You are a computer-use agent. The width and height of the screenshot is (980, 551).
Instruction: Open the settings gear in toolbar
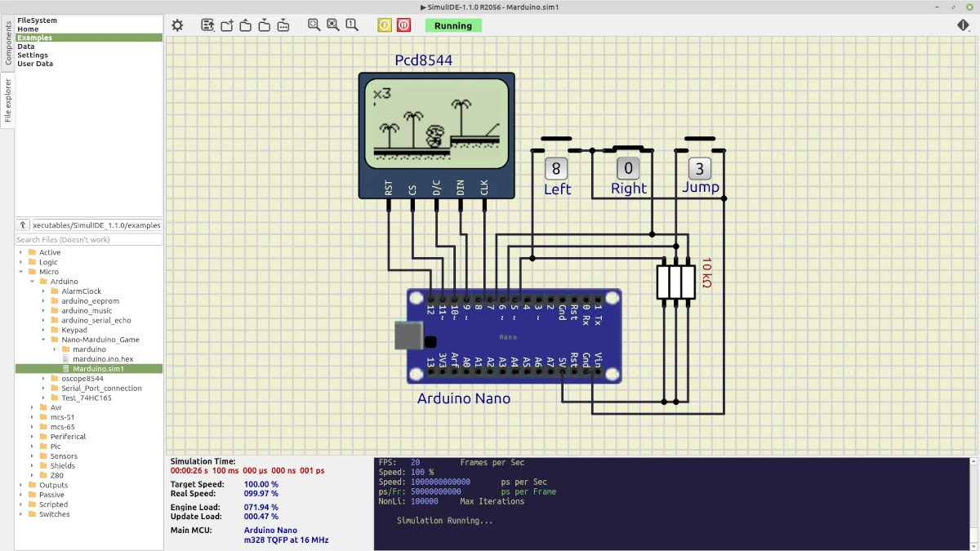click(x=177, y=25)
